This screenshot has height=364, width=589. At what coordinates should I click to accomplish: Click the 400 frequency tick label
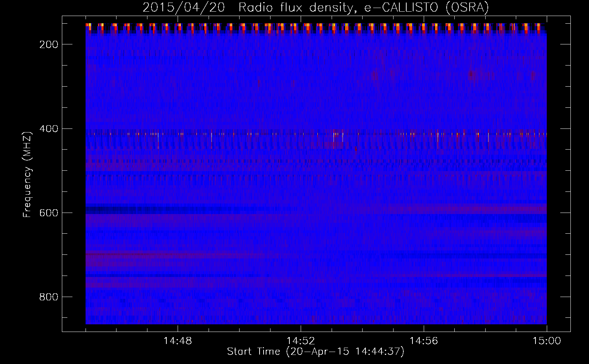49,129
